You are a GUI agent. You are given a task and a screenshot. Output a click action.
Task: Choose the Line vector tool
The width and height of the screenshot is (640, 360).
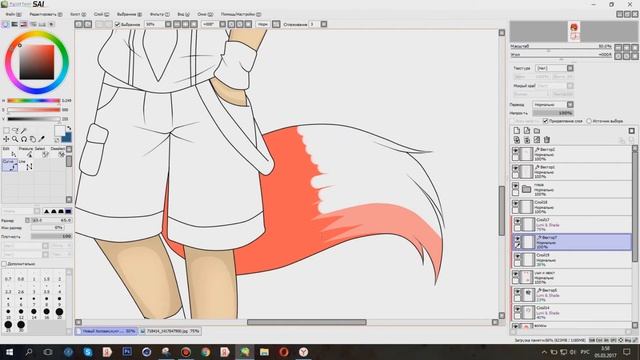pos(25,165)
